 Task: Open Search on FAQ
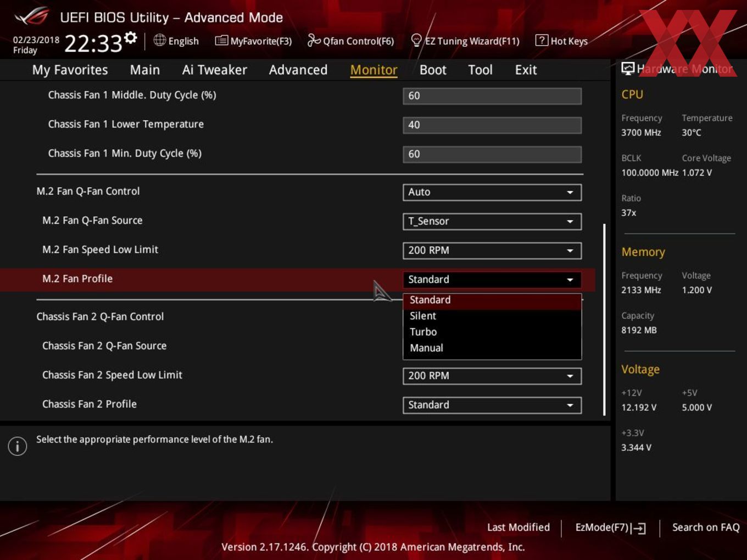coord(706,527)
